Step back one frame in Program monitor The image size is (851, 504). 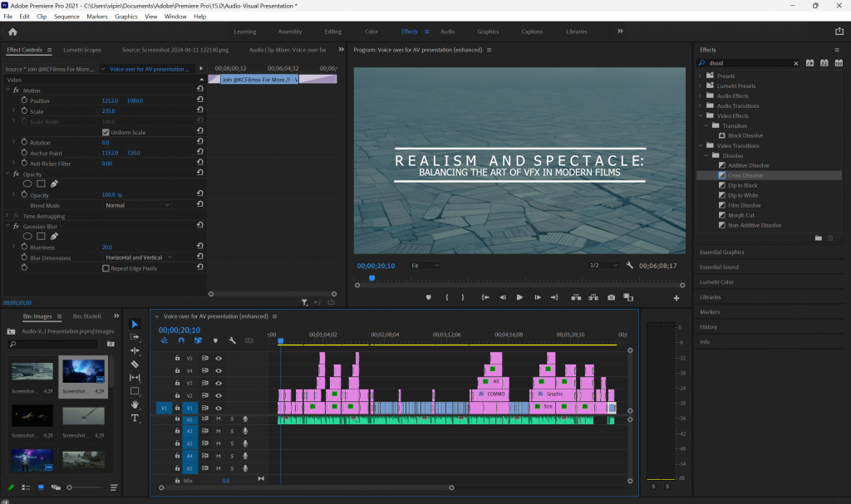coord(503,297)
